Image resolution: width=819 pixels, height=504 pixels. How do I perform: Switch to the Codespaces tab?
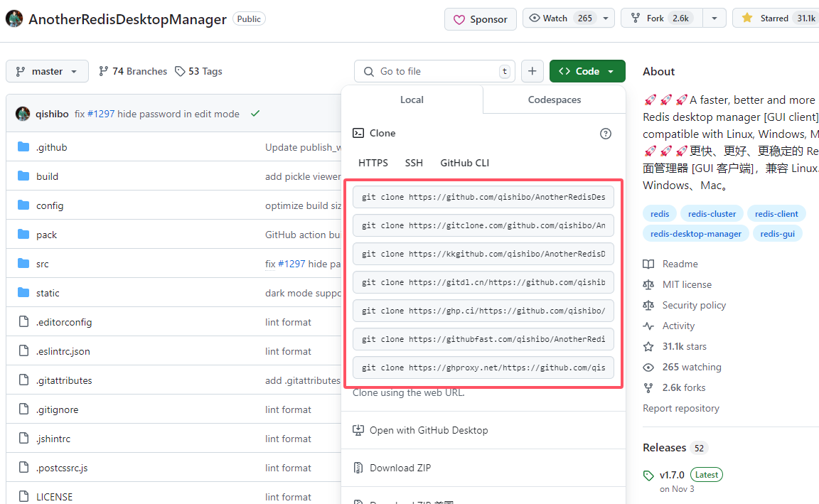pos(555,100)
